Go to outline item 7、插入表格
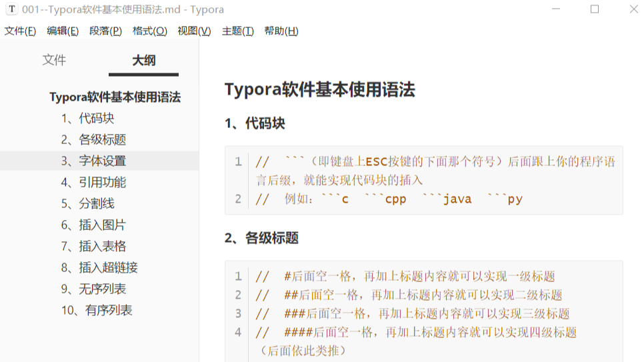The height and width of the screenshot is (362, 644). point(93,247)
